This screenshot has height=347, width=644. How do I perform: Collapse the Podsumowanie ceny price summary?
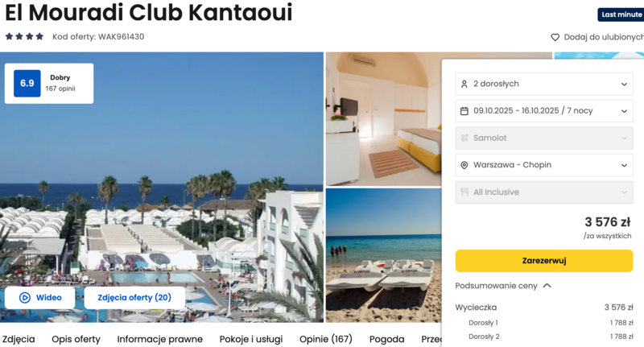pyautogui.click(x=503, y=286)
